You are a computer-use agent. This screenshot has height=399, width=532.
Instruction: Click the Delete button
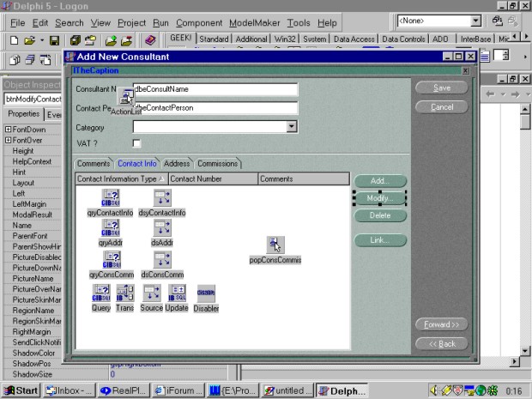point(380,215)
